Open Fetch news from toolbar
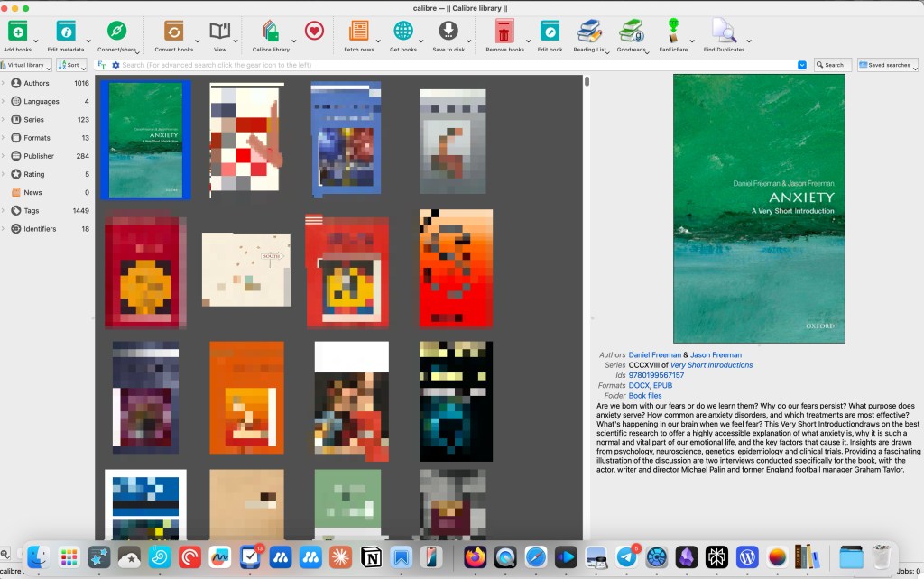This screenshot has width=924, height=579. (359, 32)
